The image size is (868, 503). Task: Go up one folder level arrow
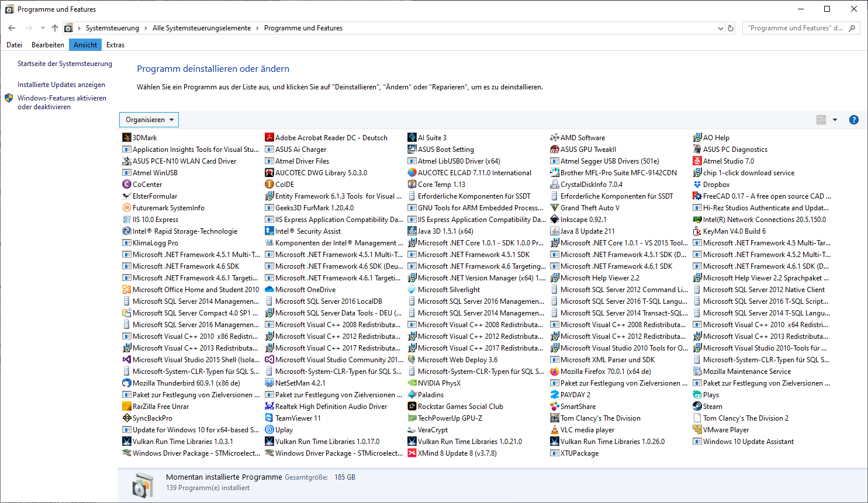(55, 28)
